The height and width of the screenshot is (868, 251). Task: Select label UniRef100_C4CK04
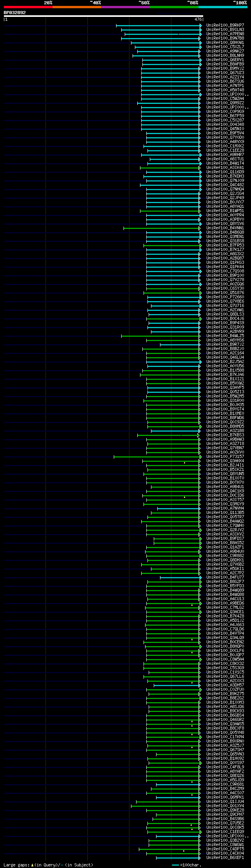[x=225, y=853]
